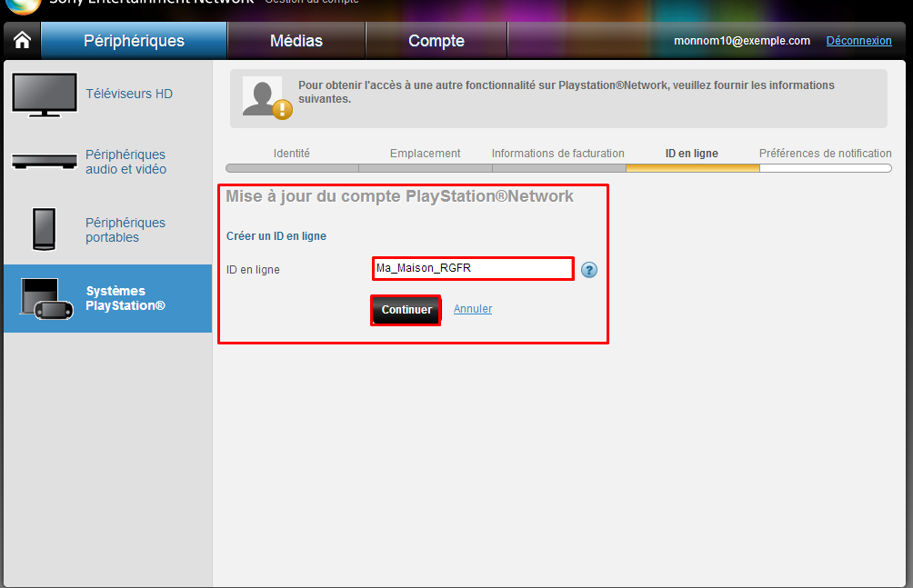Select the ID en ligne progress step
This screenshot has width=913, height=588.
[692, 153]
